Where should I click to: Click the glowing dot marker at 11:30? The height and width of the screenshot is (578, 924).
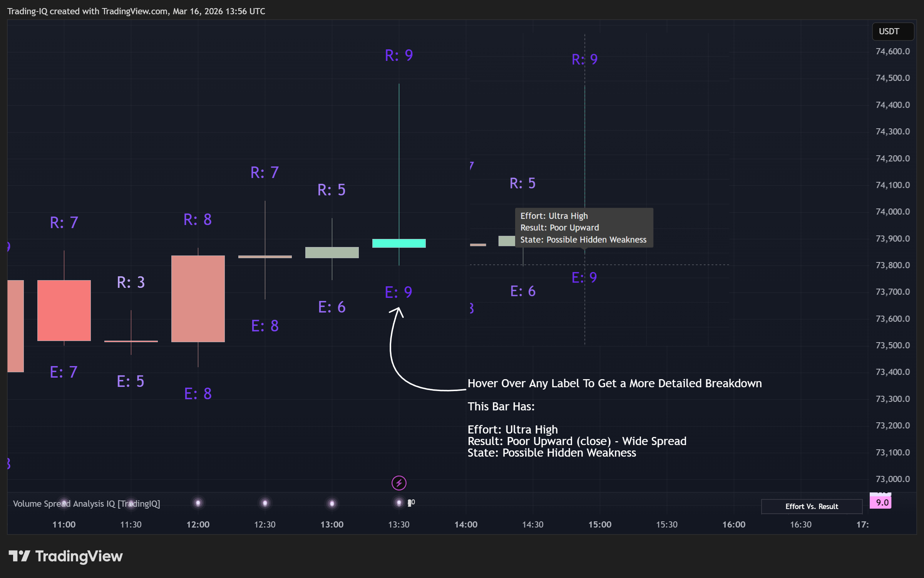[x=131, y=503]
